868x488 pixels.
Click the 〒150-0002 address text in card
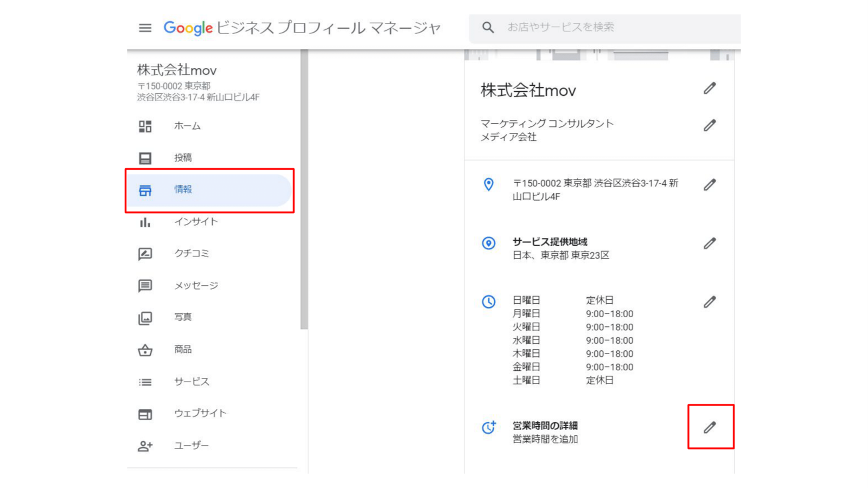[x=596, y=190]
